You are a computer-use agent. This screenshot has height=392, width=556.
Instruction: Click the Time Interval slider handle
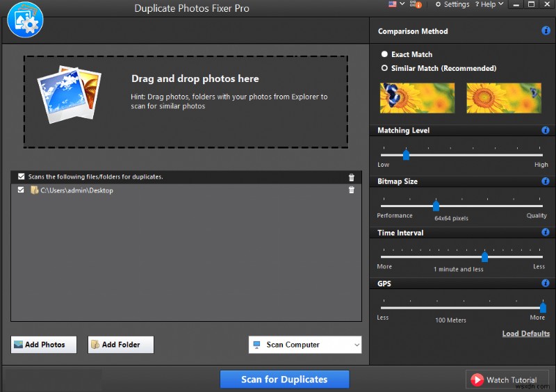pyautogui.click(x=484, y=256)
